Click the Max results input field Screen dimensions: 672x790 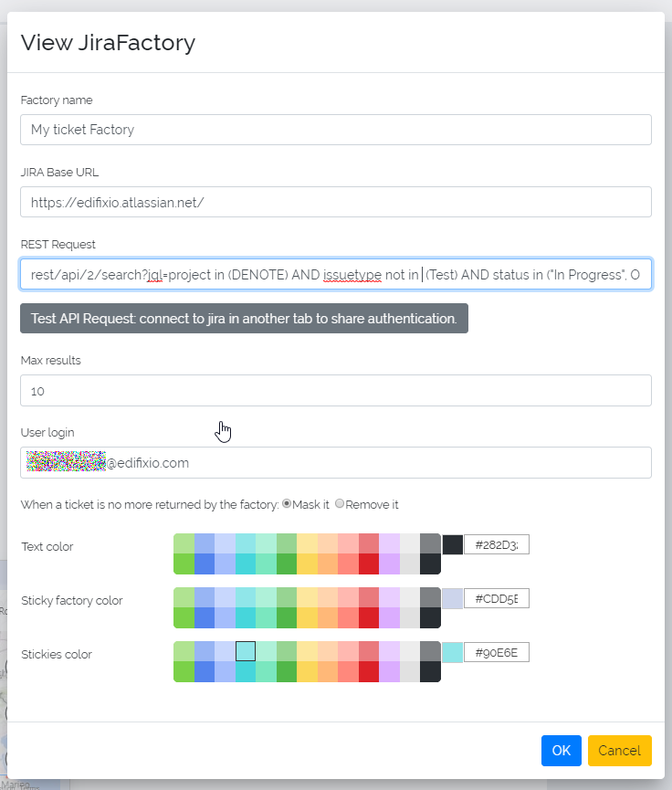(335, 391)
